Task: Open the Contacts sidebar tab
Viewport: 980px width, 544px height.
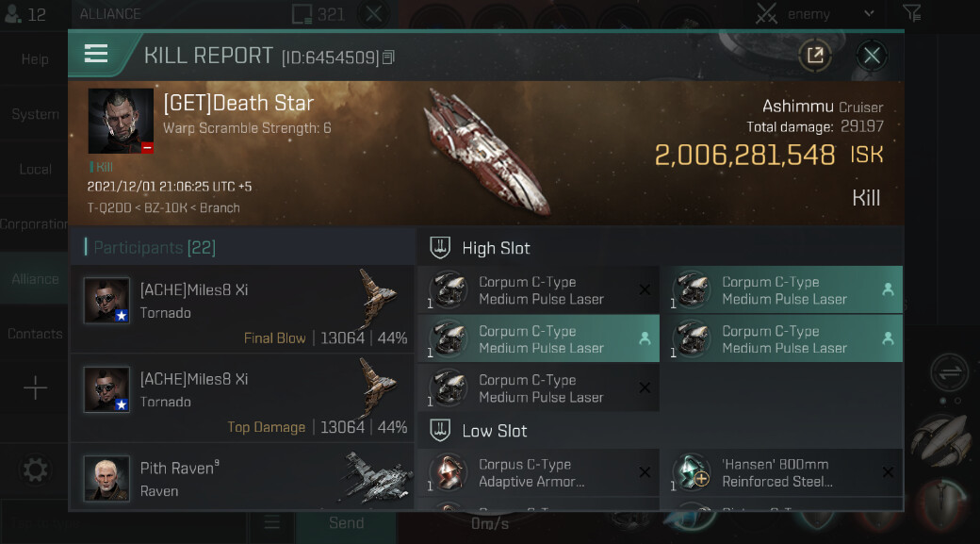Action: point(35,334)
